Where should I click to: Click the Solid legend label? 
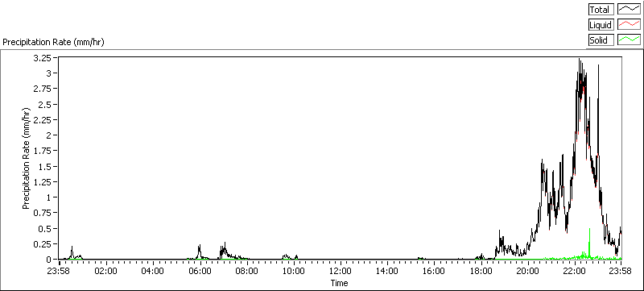coord(601,39)
